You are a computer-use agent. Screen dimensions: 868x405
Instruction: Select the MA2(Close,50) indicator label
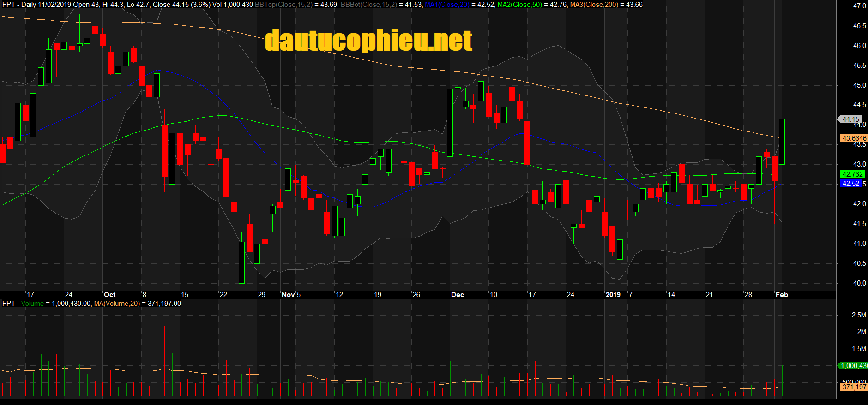(519, 5)
